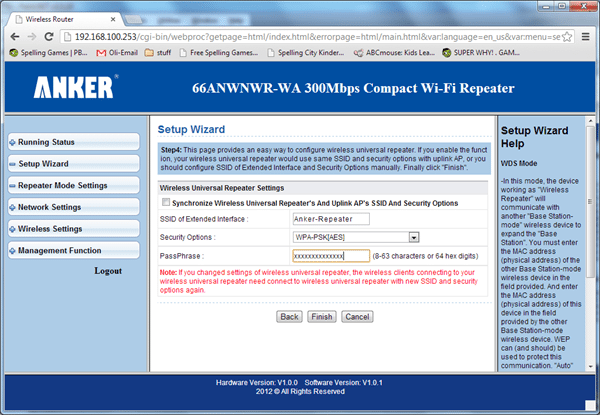Click the Wireless Universal Repeater Settings header

(x=222, y=188)
